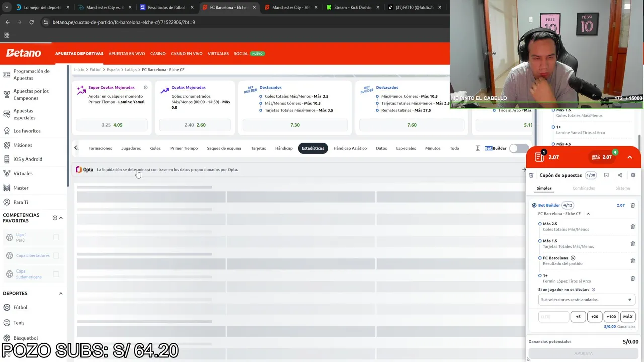Check the Copa Sudamericana checkbox
Screen dimensions: 644x362
point(56,274)
